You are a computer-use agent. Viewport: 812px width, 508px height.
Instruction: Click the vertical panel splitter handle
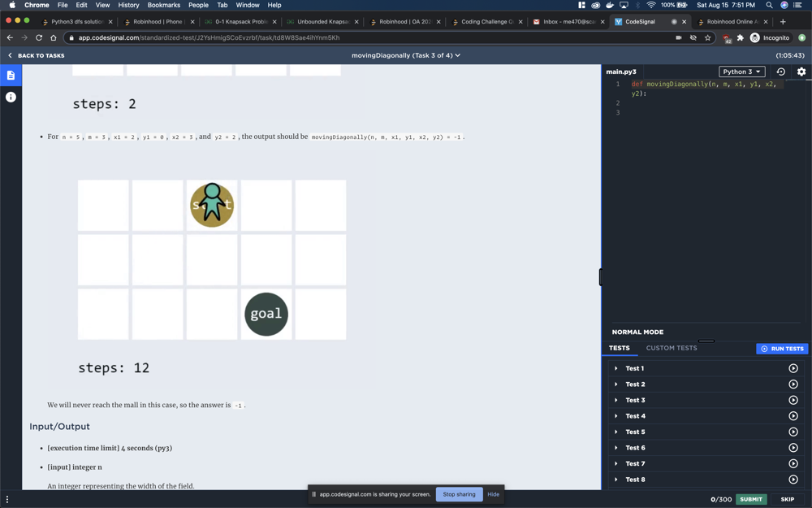[x=601, y=277]
